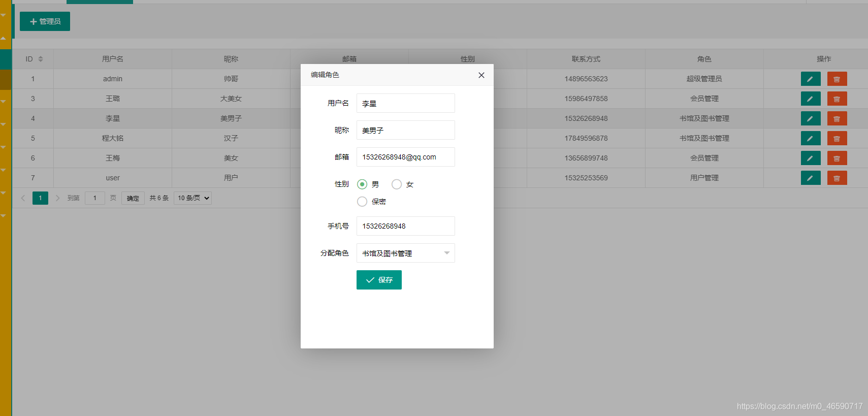Click the 确定 pagination confirm button
This screenshot has height=416, width=868.
click(133, 198)
